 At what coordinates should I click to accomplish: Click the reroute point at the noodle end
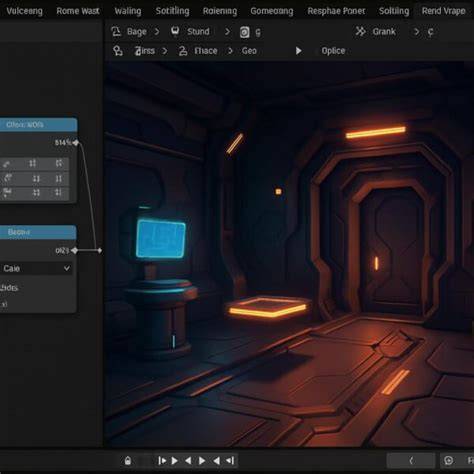99,250
